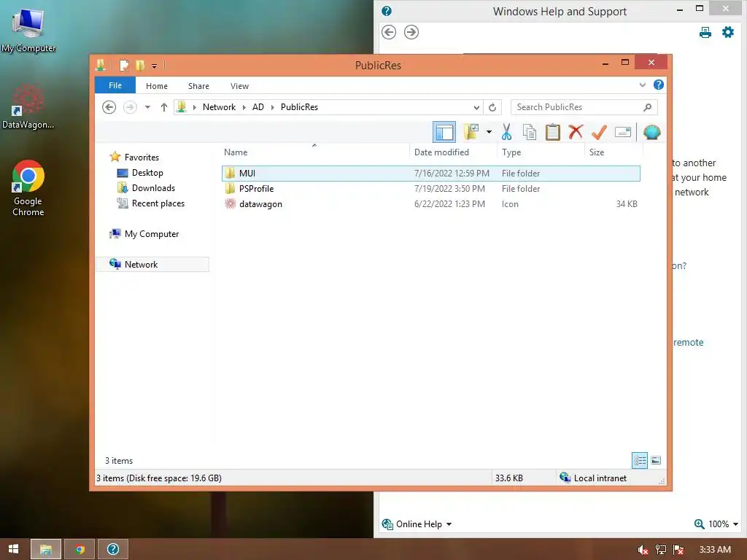Image resolution: width=747 pixels, height=560 pixels.
Task: Switch to the large icons view button
Action: point(656,460)
